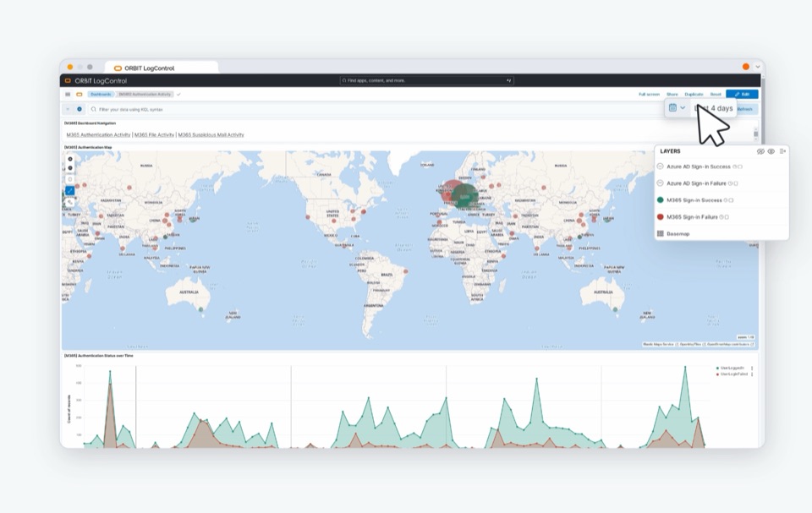
Task: Click Reset in top menu
Action: (716, 94)
